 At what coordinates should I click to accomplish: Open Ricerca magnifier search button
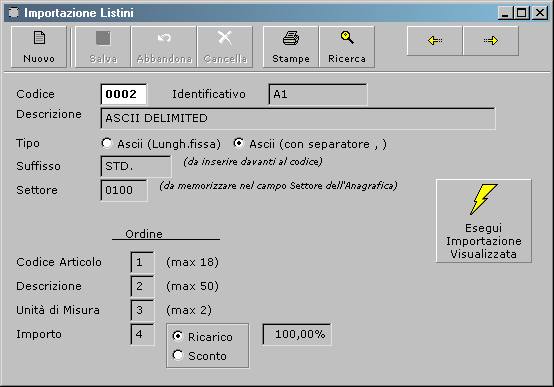point(347,47)
